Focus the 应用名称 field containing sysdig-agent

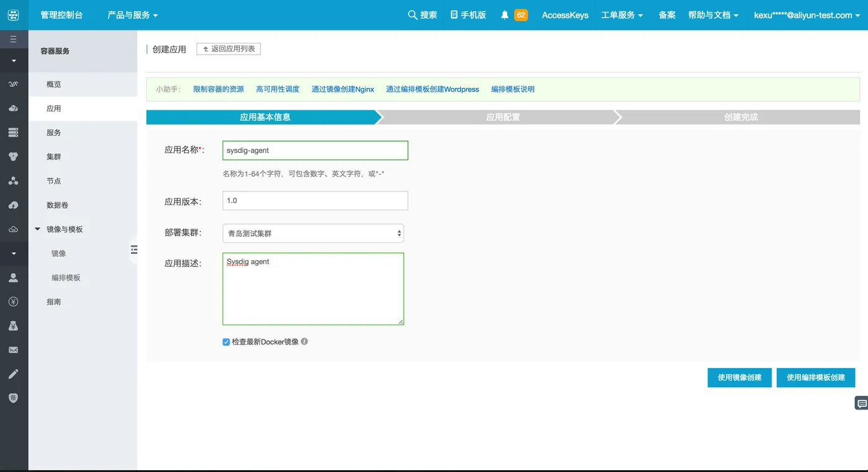[x=316, y=151]
